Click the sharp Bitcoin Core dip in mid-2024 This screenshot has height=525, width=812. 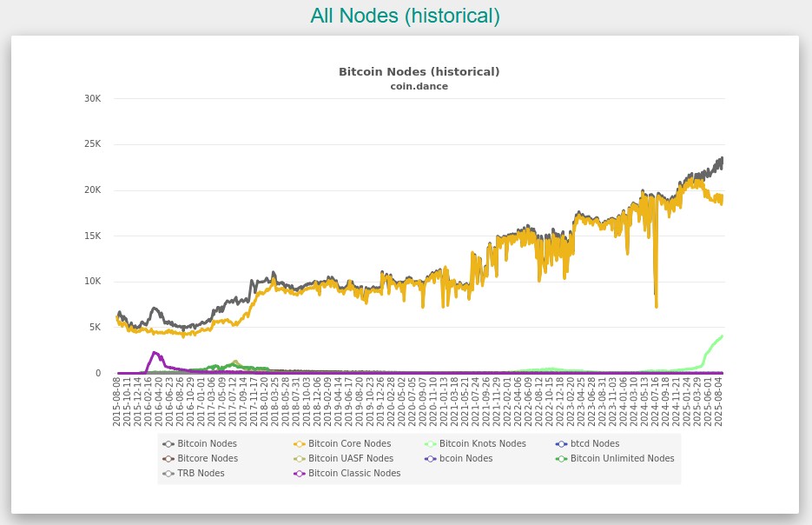(657, 306)
